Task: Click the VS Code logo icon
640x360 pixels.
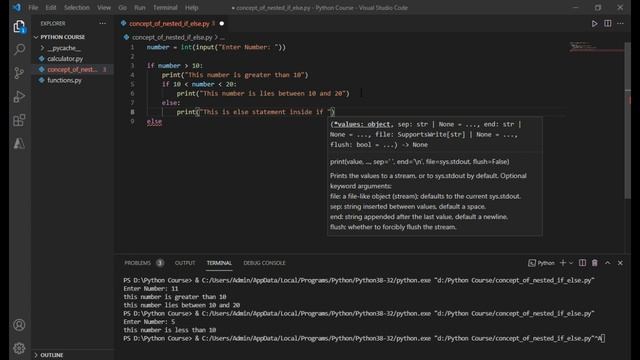Action: tap(17, 7)
